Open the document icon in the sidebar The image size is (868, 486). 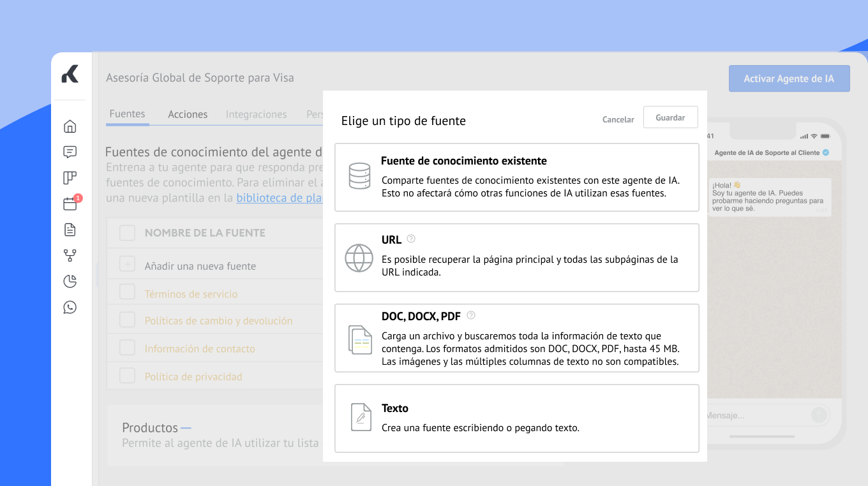pos(70,230)
